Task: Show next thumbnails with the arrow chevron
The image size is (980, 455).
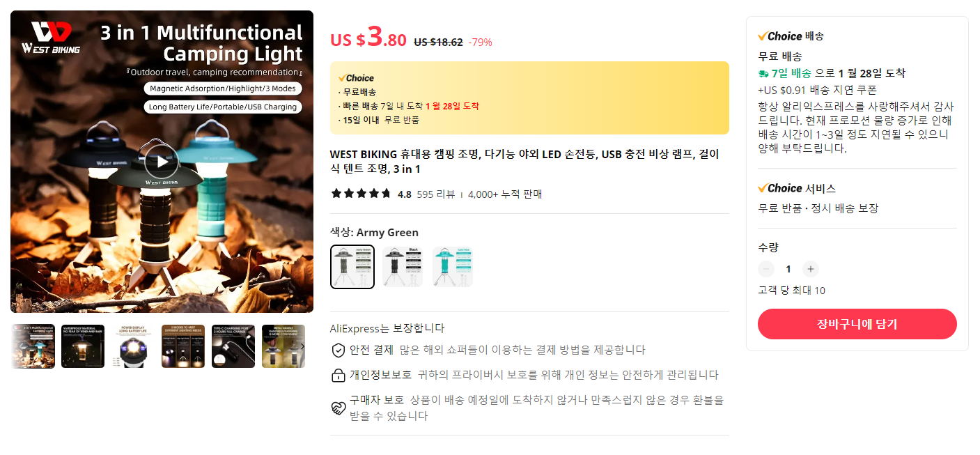Action: tap(302, 346)
